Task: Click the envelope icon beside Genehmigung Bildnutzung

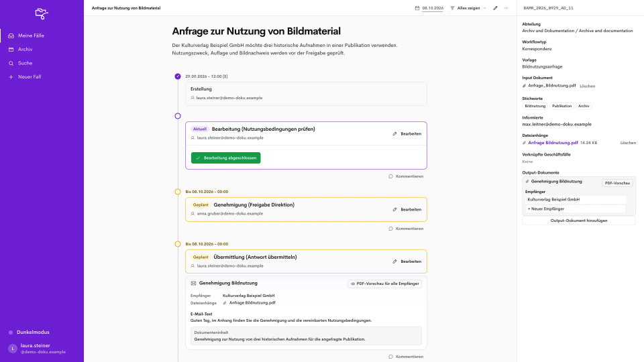Action: tap(193, 283)
